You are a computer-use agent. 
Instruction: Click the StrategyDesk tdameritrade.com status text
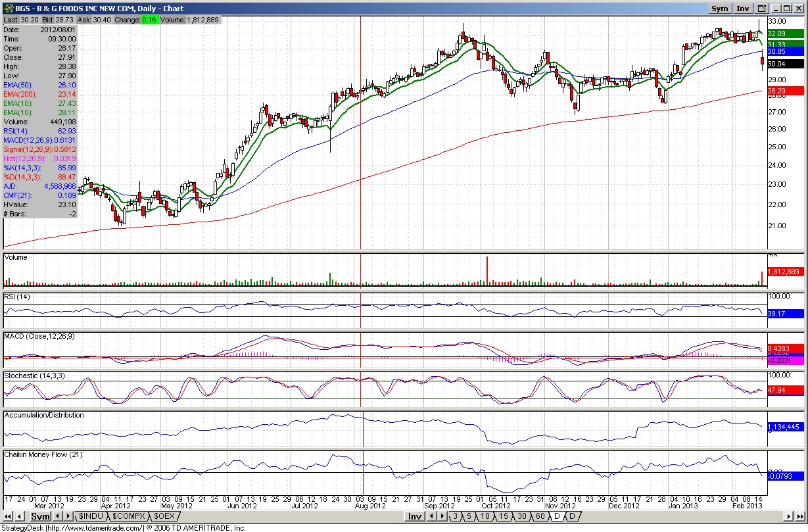123,527
